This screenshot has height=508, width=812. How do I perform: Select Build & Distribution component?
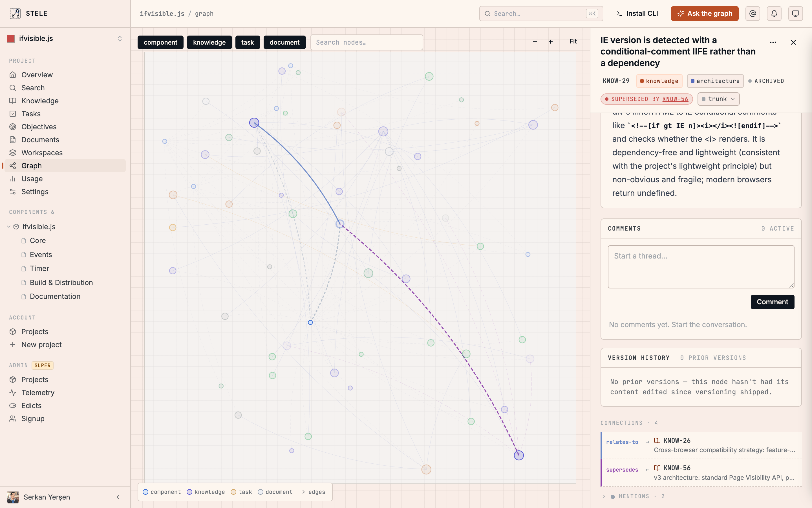click(x=61, y=283)
